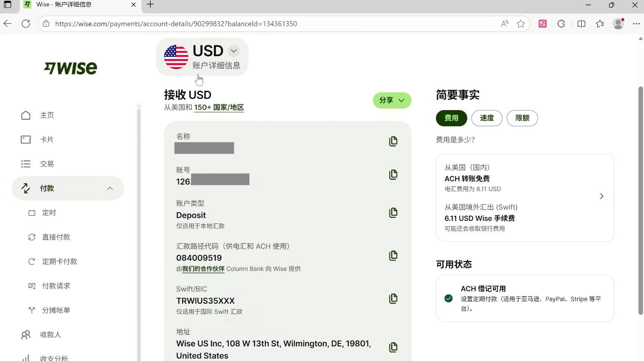Open 交易 transactions in sidebar
The image size is (644, 361).
[47, 164]
